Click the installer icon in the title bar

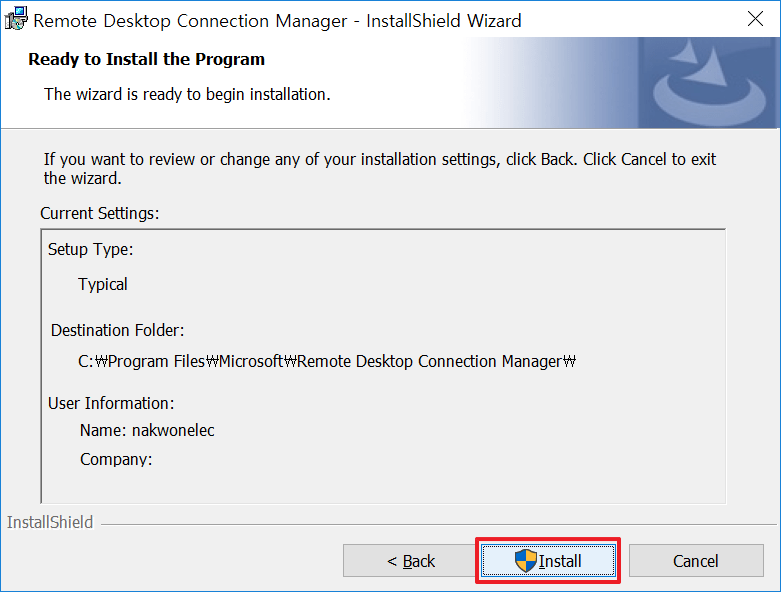tap(16, 19)
